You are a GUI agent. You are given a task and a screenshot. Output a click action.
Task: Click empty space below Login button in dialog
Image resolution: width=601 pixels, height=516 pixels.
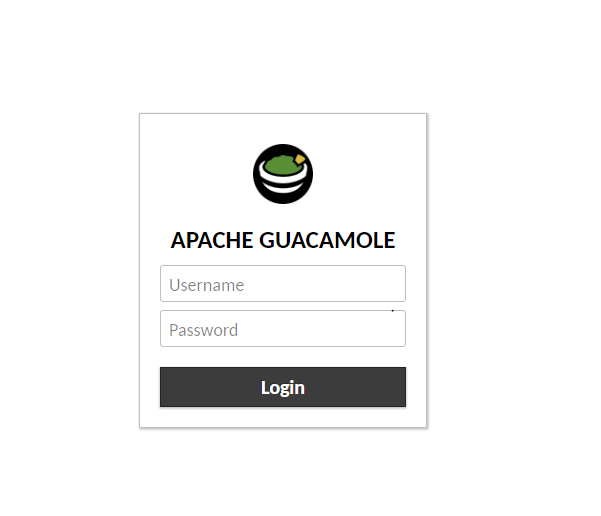pos(283,417)
